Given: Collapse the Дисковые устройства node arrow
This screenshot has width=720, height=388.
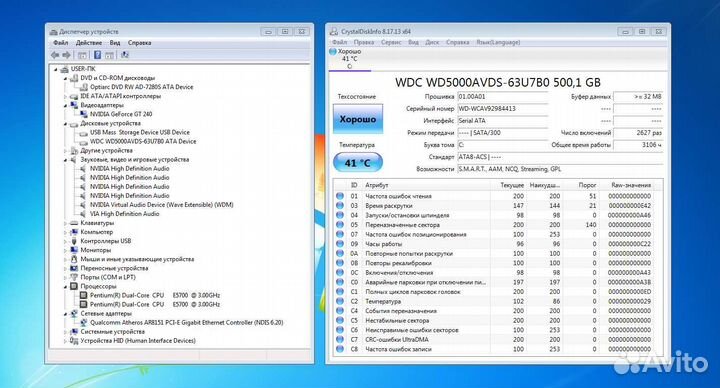Looking at the screenshot, I should [65, 124].
